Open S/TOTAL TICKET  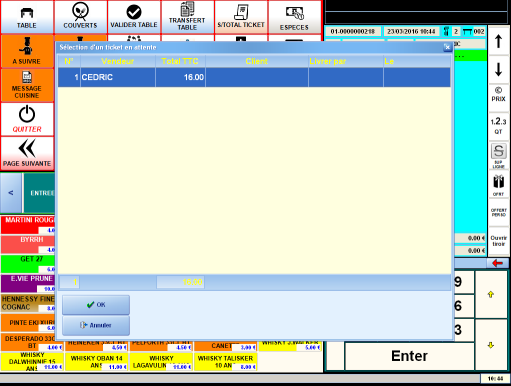click(241, 17)
